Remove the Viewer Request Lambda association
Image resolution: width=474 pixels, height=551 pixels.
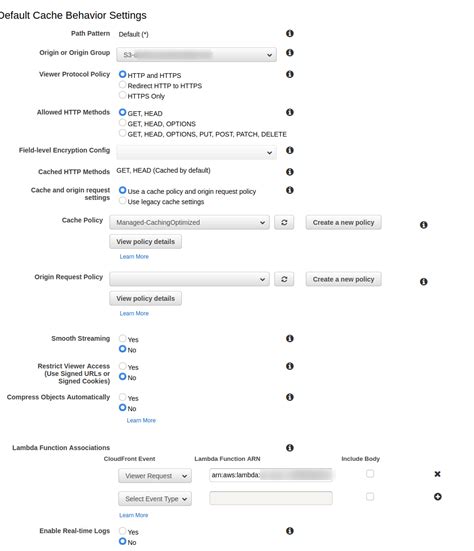pos(437,474)
